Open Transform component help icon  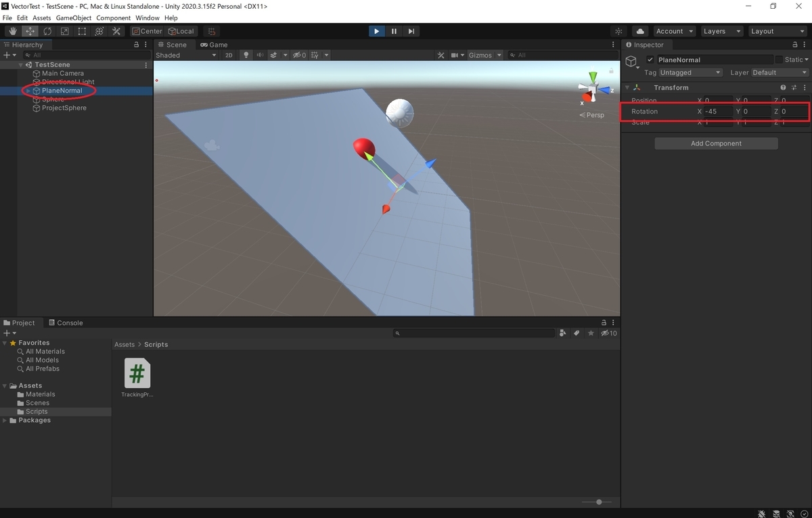(x=783, y=87)
